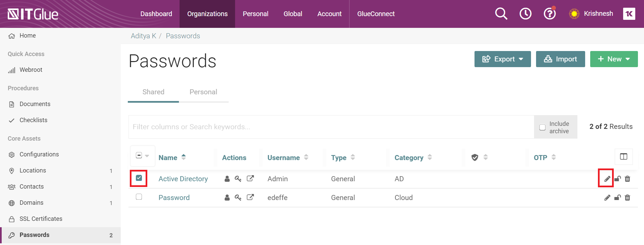Open Documents in sidebar
Image resolution: width=644 pixels, height=245 pixels.
(35, 104)
